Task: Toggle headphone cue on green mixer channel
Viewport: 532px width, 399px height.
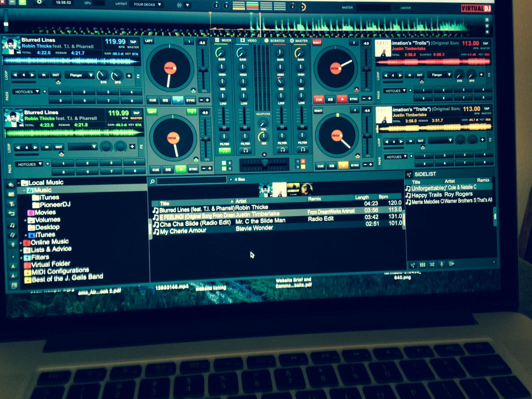Action: [x=224, y=150]
